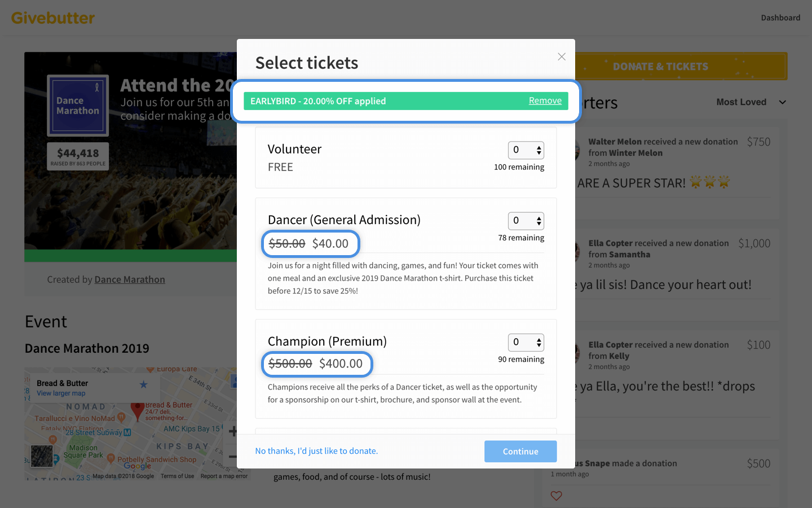Image resolution: width=812 pixels, height=508 pixels.
Task: Open the Dashboard menu item
Action: [x=780, y=17]
